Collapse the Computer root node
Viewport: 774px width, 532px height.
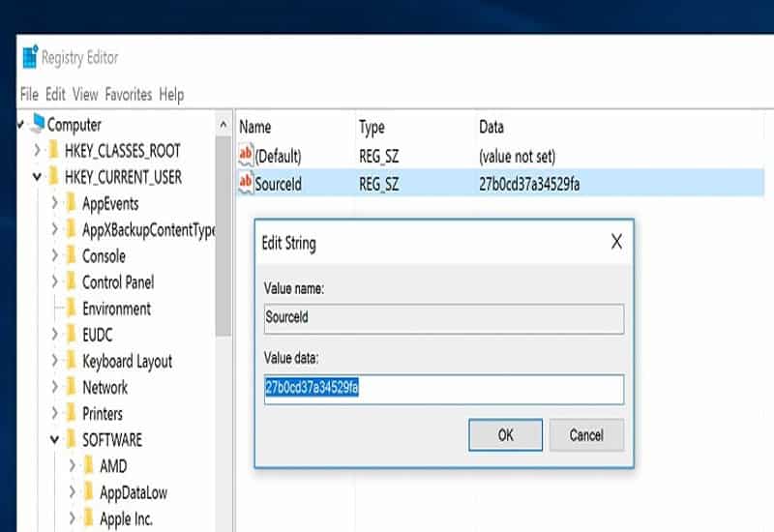(20, 125)
